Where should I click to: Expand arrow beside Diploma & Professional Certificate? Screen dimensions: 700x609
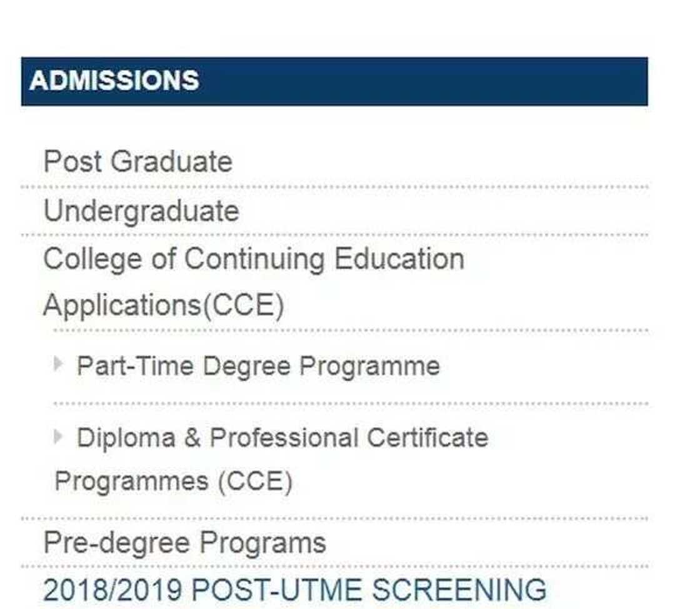click(x=59, y=436)
